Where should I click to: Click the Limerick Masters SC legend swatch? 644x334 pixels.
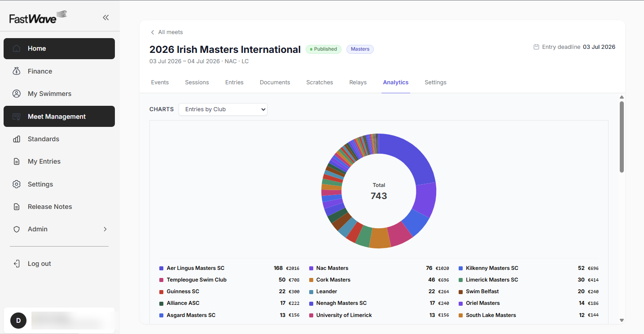[x=461, y=280]
